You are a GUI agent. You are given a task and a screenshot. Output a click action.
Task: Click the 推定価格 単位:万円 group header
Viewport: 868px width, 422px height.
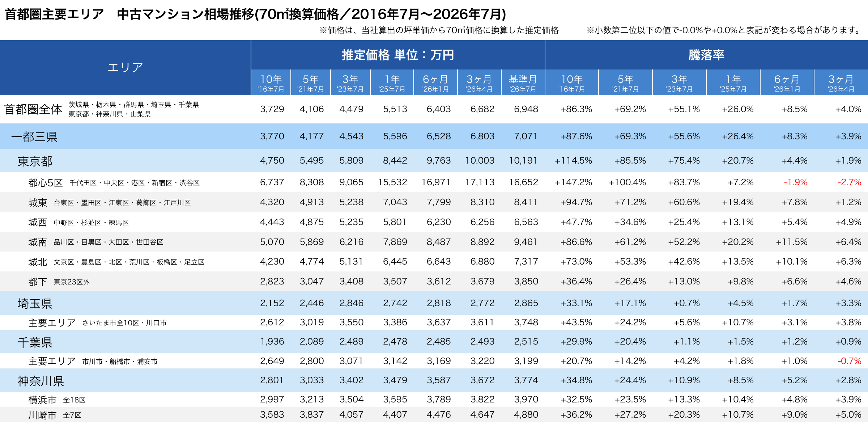(398, 55)
